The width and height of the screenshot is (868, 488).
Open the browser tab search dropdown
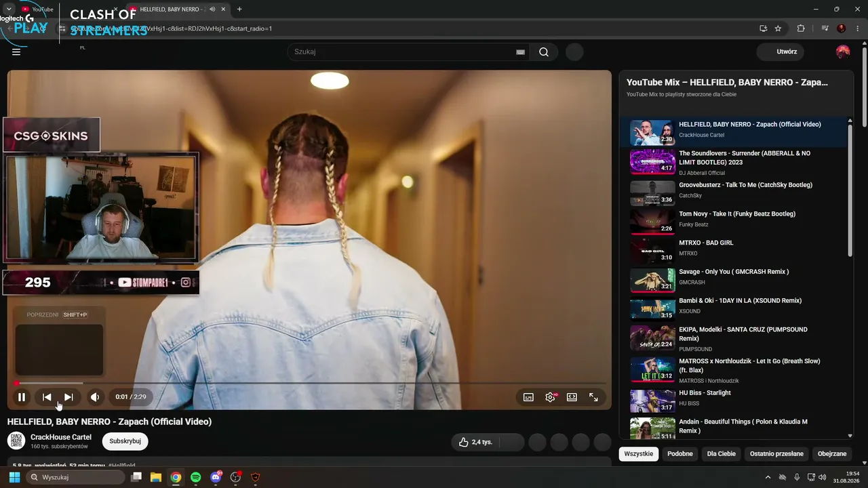click(9, 9)
